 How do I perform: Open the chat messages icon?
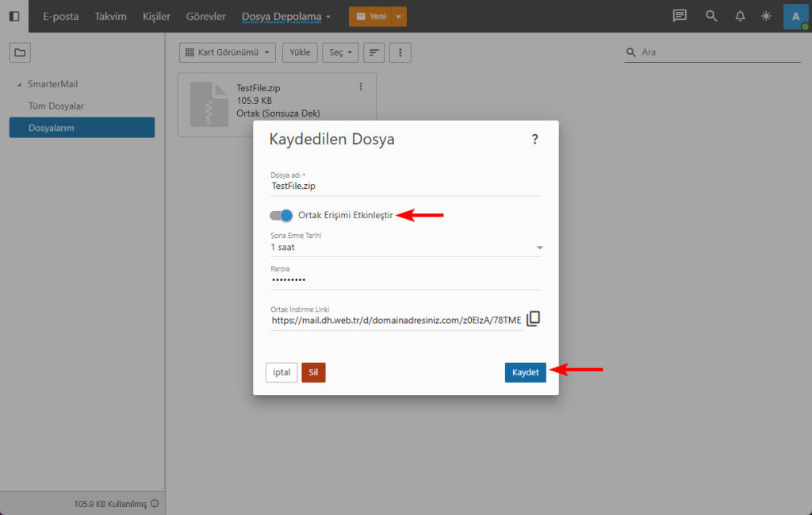[679, 16]
